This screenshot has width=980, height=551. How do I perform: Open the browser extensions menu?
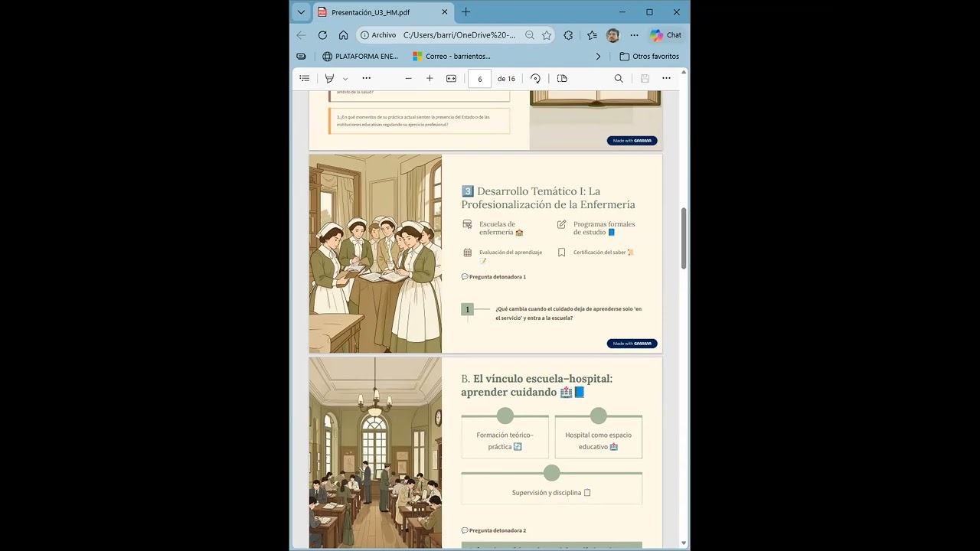click(x=568, y=35)
